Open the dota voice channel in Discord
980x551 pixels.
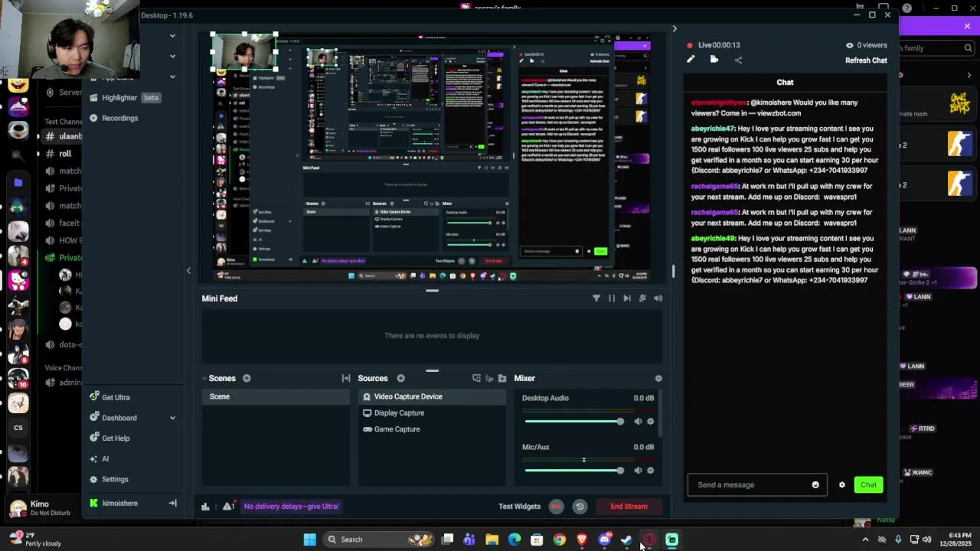click(63, 344)
